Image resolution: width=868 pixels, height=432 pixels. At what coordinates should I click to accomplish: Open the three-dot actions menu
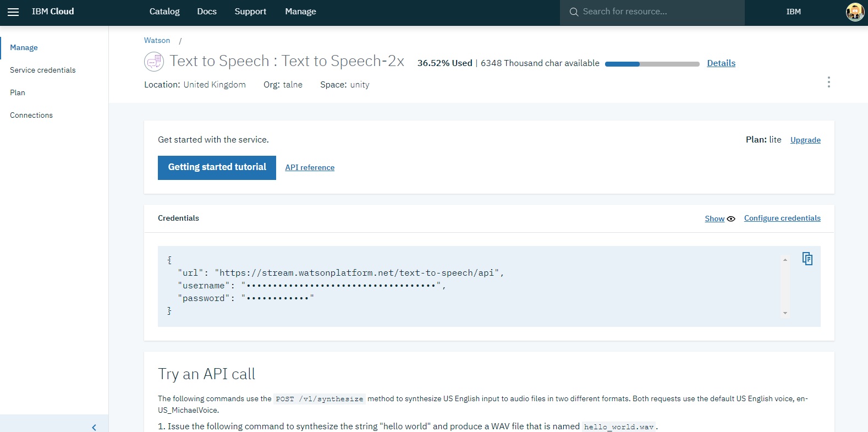828,82
